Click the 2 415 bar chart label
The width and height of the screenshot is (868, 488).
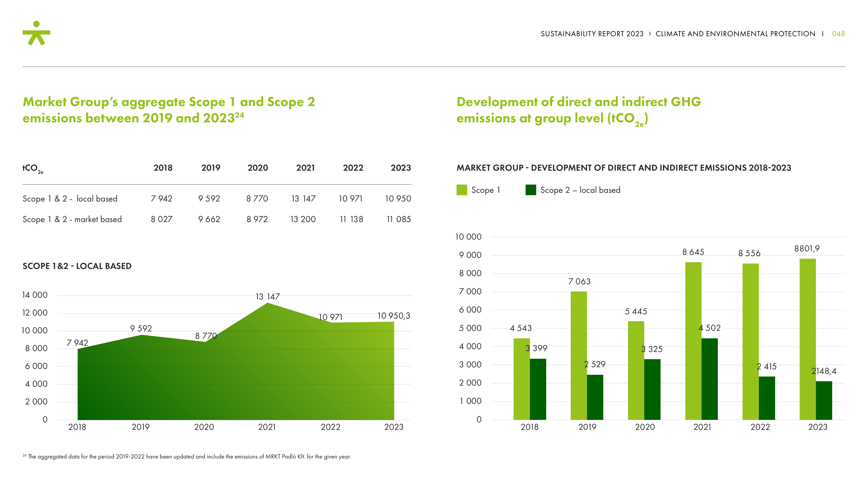click(x=767, y=366)
